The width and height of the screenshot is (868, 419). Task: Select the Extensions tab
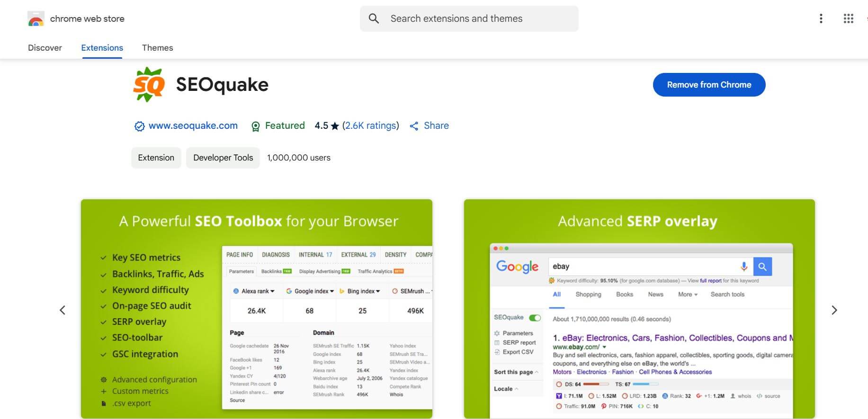(102, 48)
